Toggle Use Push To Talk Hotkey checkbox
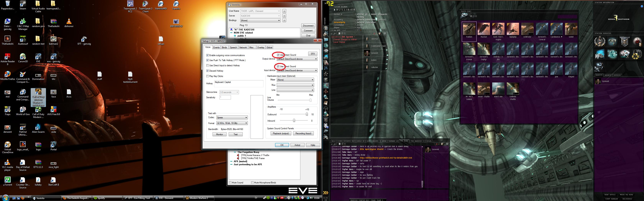644x201 pixels. [x=208, y=60]
